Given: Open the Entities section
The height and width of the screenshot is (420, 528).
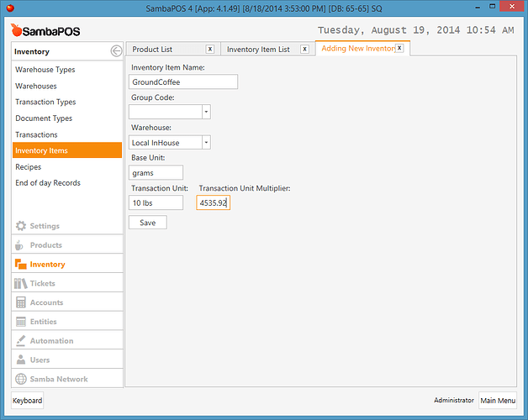Looking at the screenshot, I should pyautogui.click(x=67, y=322).
